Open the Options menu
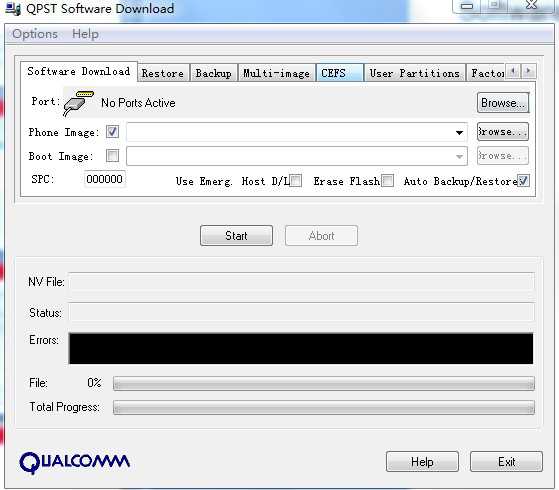The height and width of the screenshot is (490, 559). point(35,34)
